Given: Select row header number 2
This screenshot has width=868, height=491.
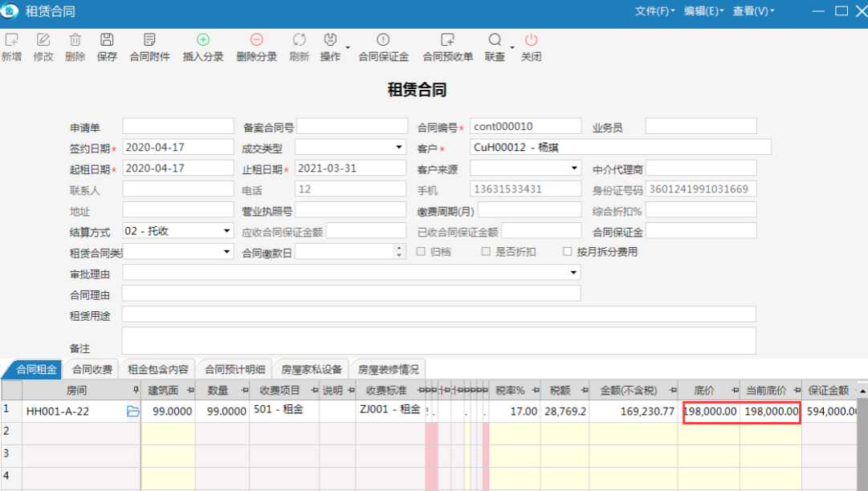Looking at the screenshot, I should tap(11, 433).
